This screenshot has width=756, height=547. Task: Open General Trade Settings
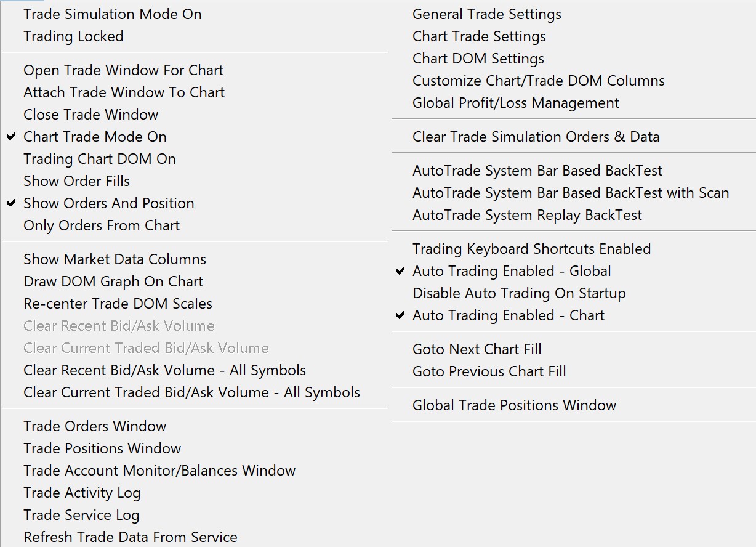point(486,14)
